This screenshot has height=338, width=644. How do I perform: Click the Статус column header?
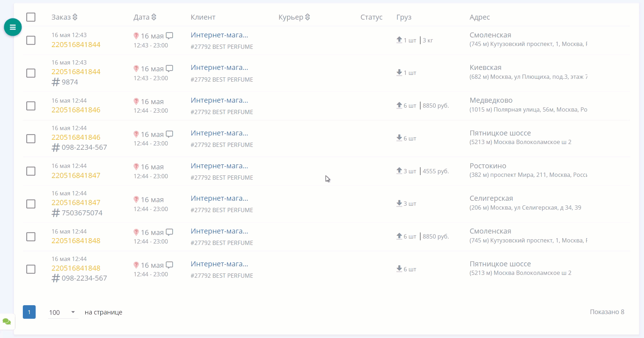point(371,17)
